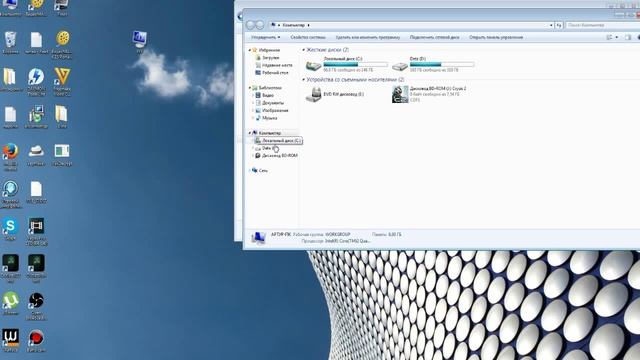
Task: Open the Recycle Bin desktop icon
Action: pos(10,42)
